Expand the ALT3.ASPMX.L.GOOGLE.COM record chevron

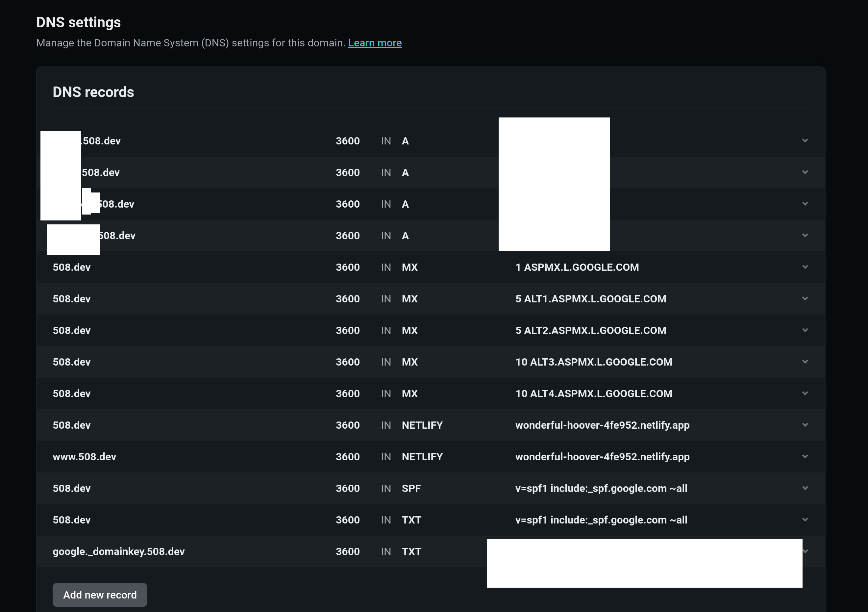coord(805,362)
